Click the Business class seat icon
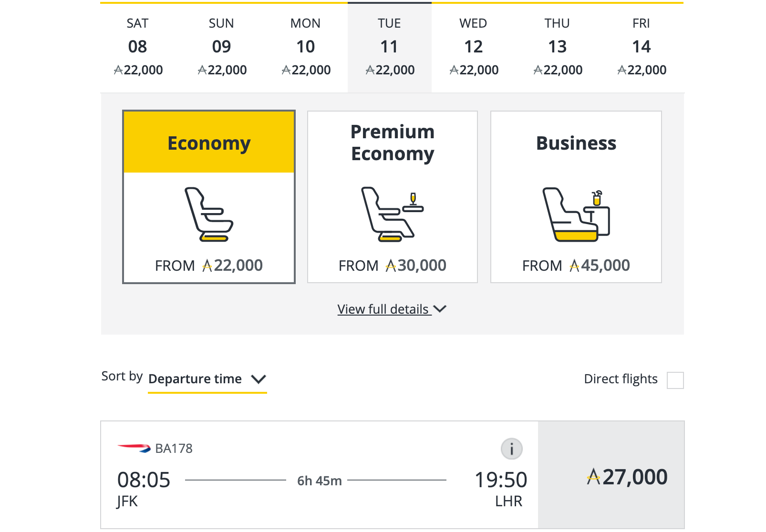766x532 pixels. (x=576, y=215)
